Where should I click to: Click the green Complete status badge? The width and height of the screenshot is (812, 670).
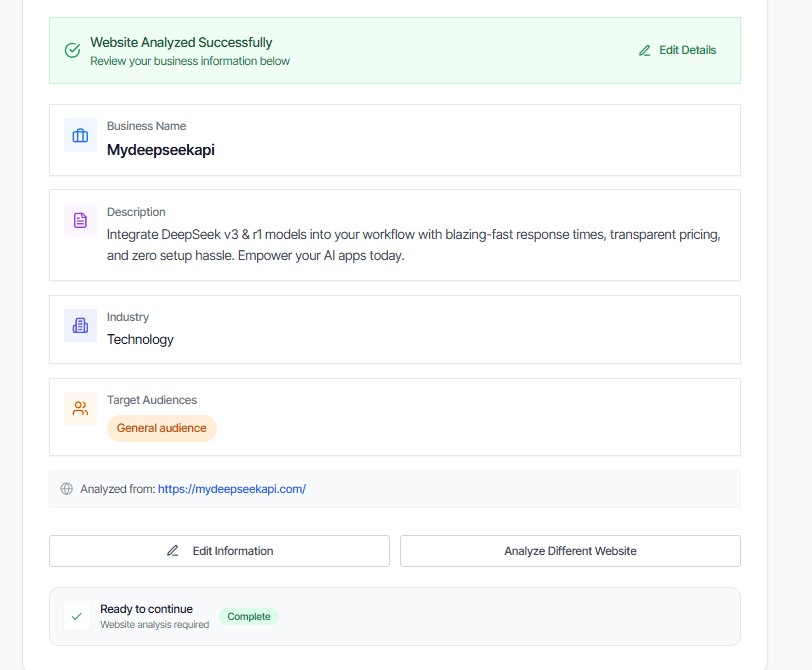tap(249, 616)
